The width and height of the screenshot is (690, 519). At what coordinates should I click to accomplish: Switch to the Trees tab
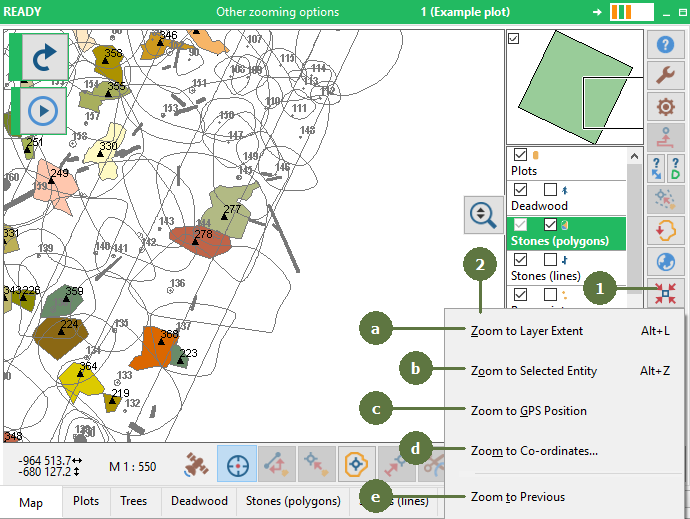(133, 501)
